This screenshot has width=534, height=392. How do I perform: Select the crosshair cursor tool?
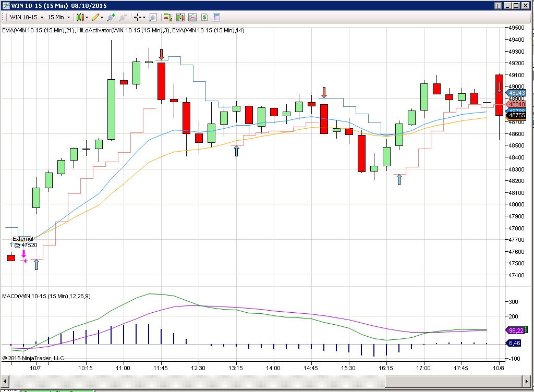click(x=138, y=17)
